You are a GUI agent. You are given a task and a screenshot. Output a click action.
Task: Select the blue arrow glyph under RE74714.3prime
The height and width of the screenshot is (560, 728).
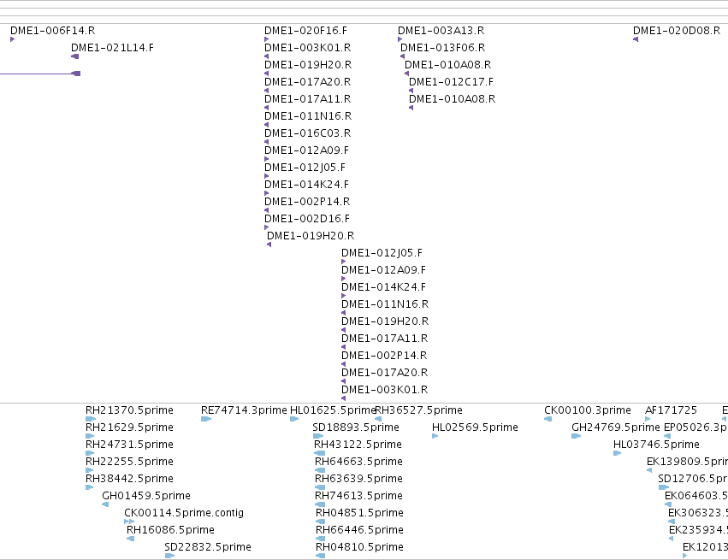(206, 419)
